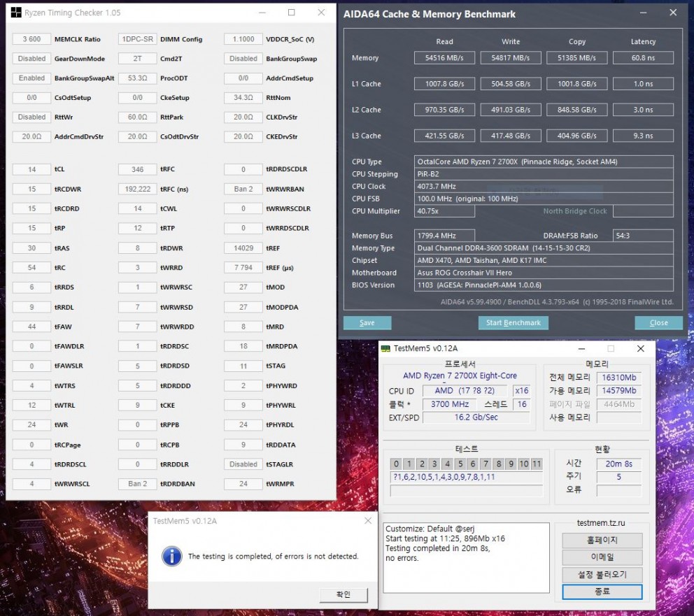The width and height of the screenshot is (694, 616).
Task: Click the Start Benchmark button
Action: (513, 323)
